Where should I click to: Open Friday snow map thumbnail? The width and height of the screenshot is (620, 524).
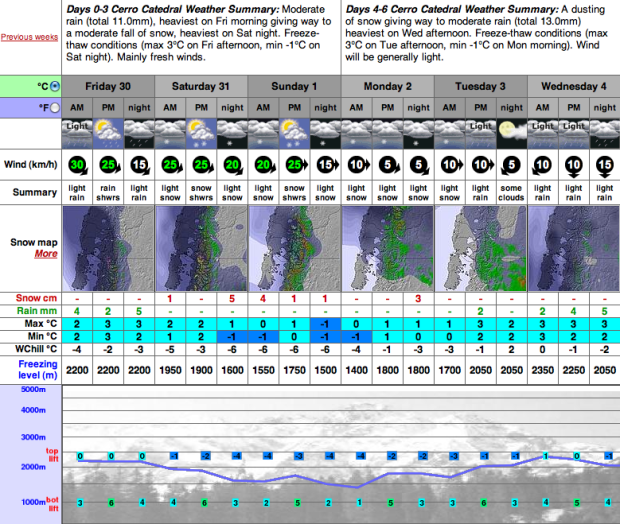[x=108, y=248]
